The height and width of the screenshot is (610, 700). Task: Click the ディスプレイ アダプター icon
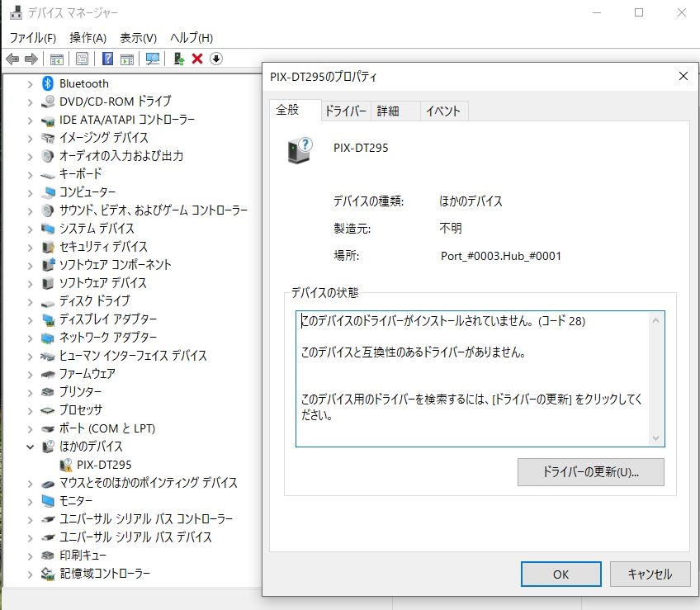[48, 319]
